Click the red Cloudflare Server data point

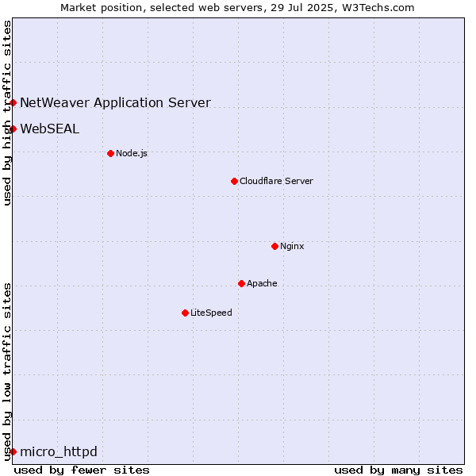tap(234, 181)
